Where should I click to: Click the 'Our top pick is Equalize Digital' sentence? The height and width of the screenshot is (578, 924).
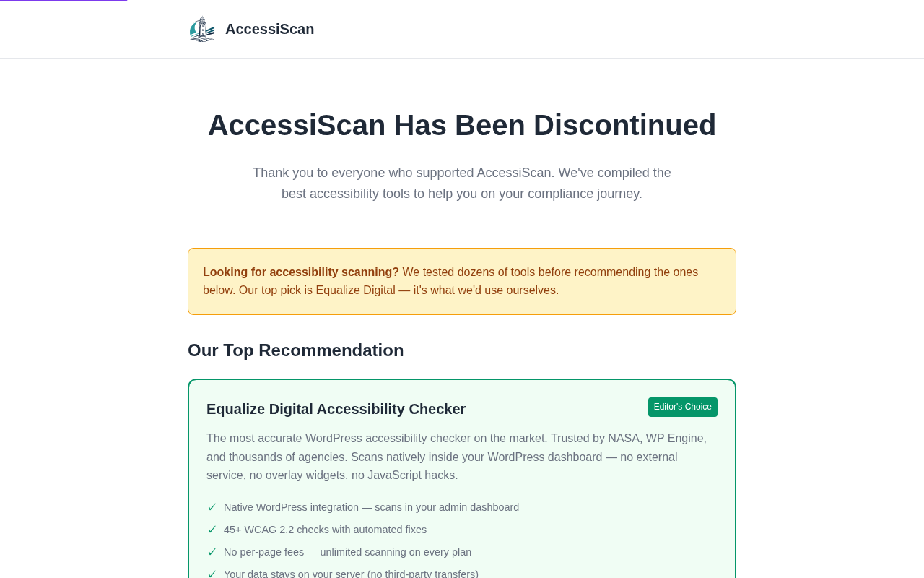pyautogui.click(x=398, y=290)
